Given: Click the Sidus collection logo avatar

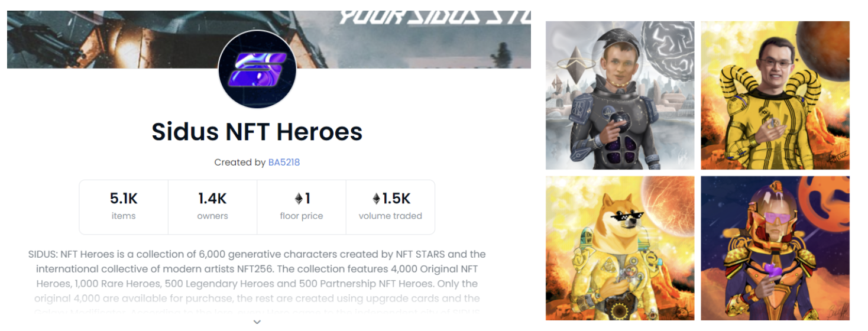Looking at the screenshot, I should coord(257,70).
